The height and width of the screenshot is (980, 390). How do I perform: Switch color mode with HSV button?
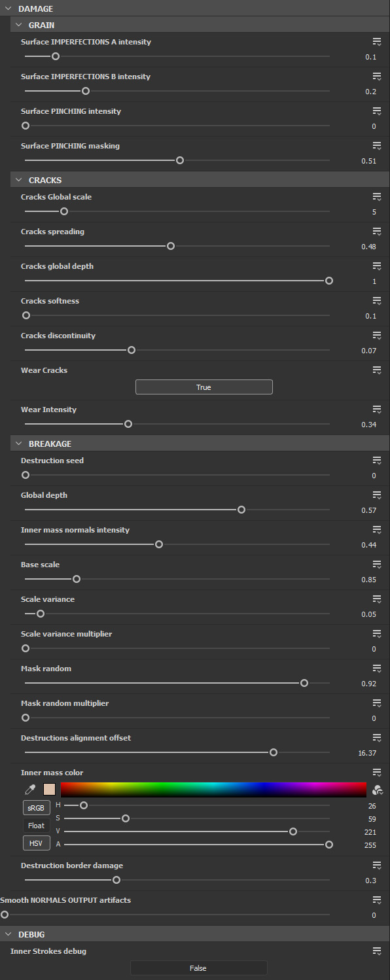click(37, 843)
